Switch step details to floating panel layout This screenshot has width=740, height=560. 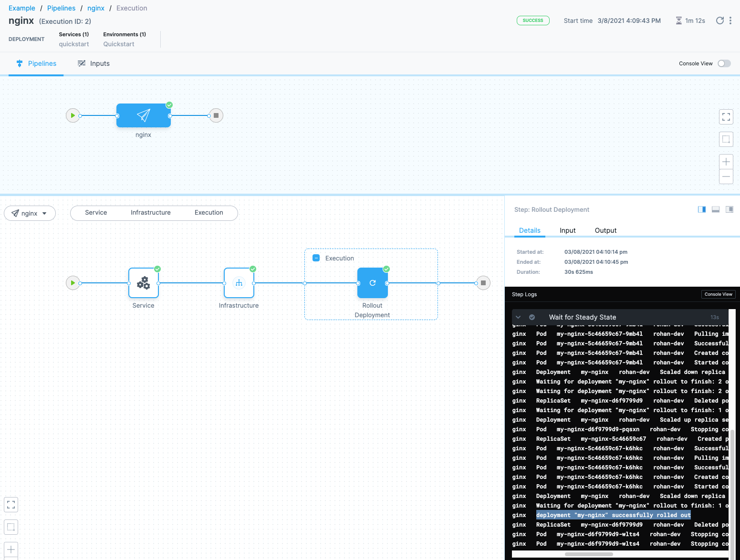(729, 209)
